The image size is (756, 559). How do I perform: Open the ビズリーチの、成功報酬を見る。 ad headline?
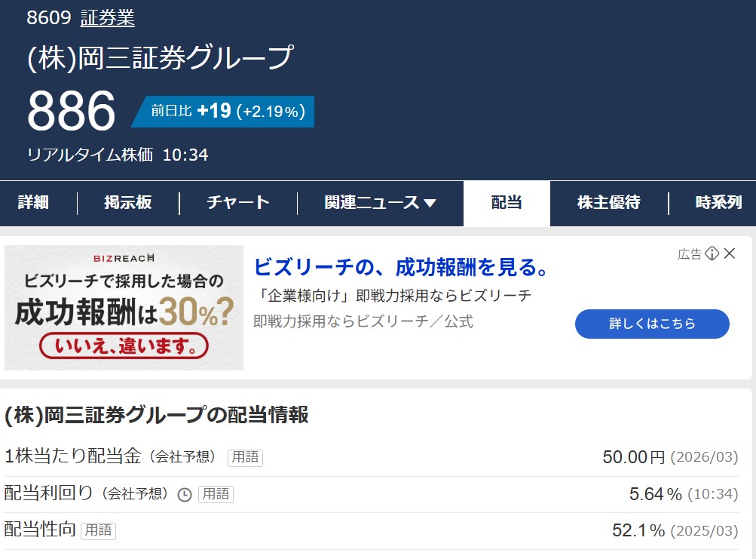(x=401, y=267)
